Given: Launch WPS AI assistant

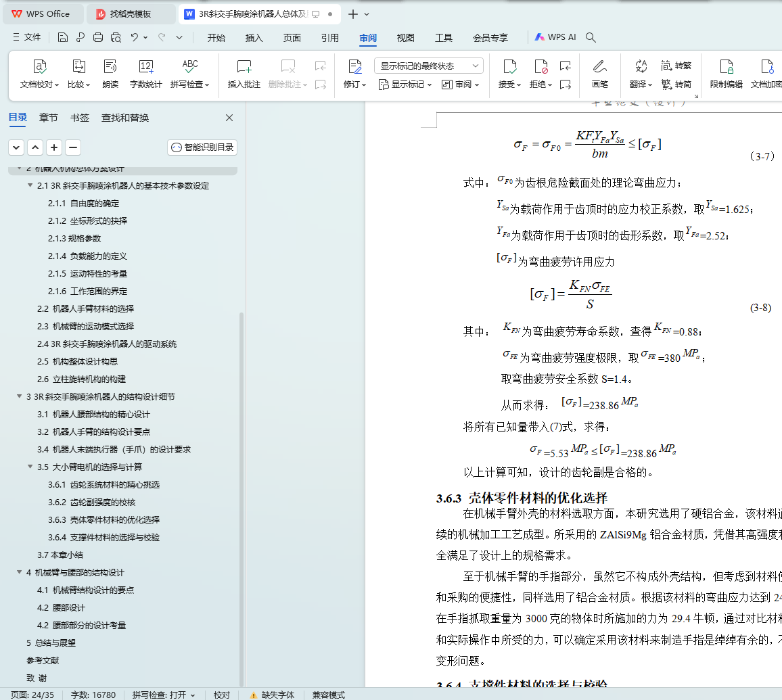Looking at the screenshot, I should 555,37.
